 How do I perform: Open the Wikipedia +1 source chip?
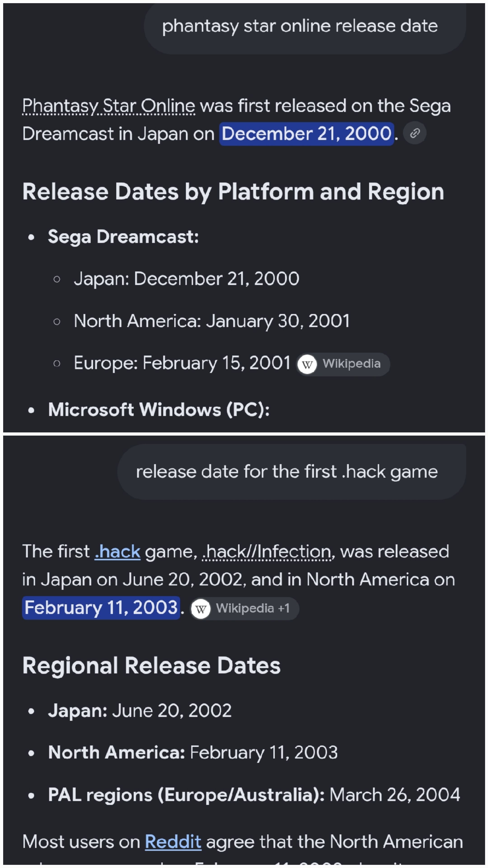click(x=244, y=609)
